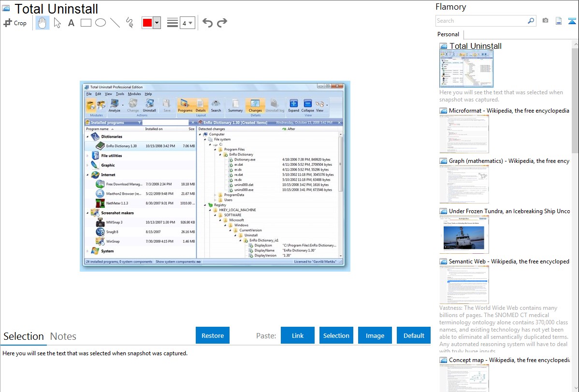Screen dimensions: 579x392
Task: Focus the Flamory Search field
Action: (481, 21)
